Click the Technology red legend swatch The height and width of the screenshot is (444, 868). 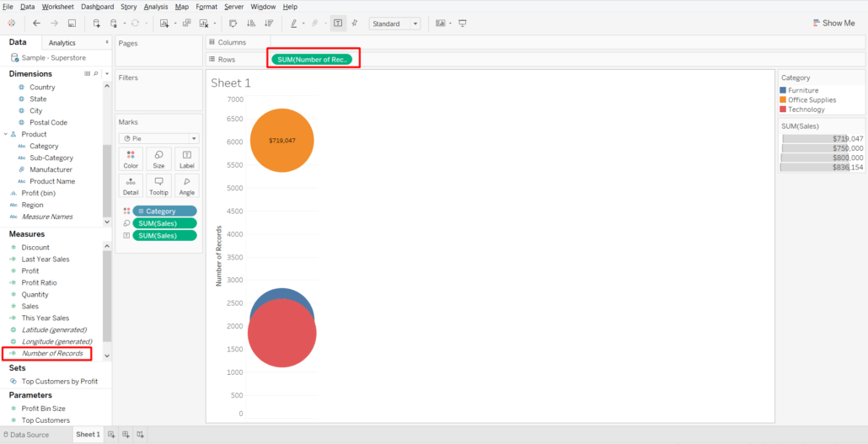[x=783, y=109]
